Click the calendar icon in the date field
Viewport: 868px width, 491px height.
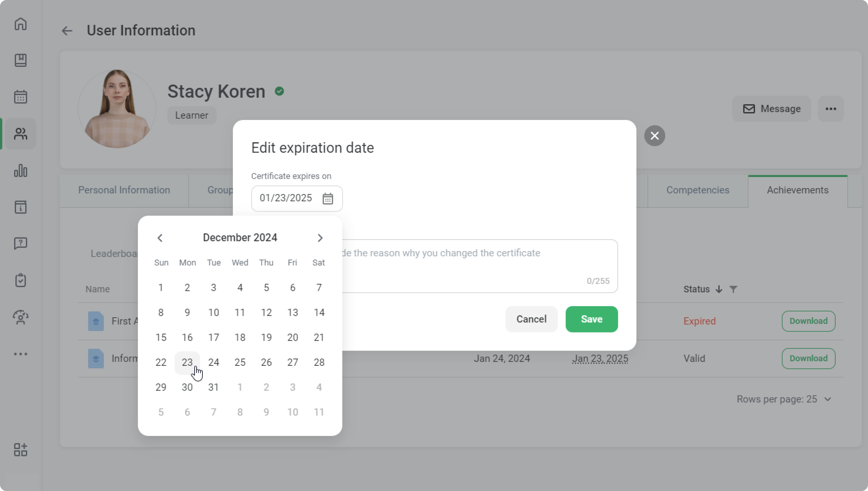328,199
